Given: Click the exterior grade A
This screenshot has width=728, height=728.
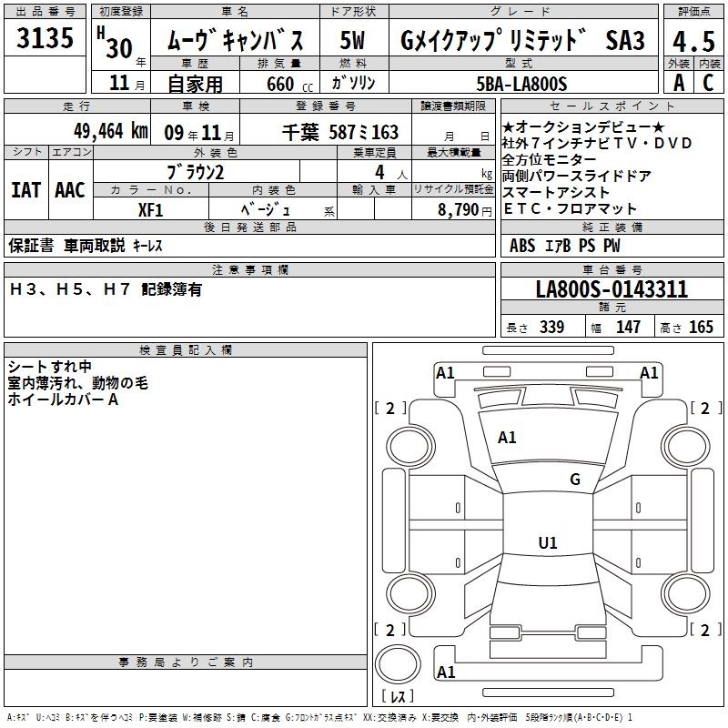Looking at the screenshot, I should click(679, 83).
